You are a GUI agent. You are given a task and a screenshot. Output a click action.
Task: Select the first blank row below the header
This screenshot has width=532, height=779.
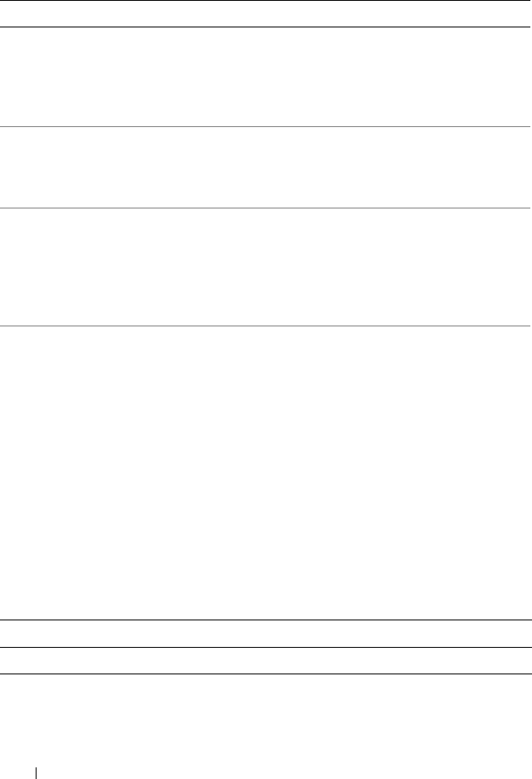pyautogui.click(x=266, y=76)
